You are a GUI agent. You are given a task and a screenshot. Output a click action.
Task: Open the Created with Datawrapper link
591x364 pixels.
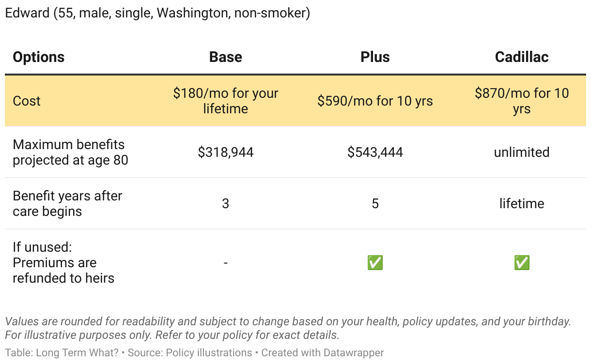(x=323, y=353)
